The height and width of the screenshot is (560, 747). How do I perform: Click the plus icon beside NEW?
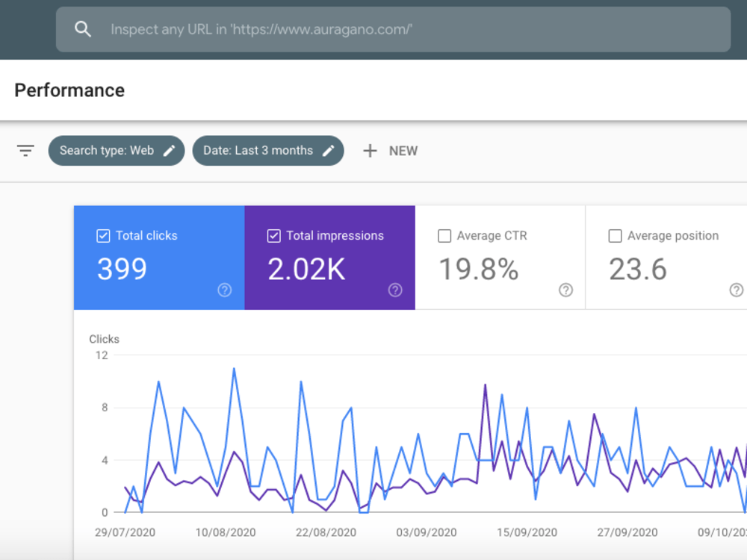tap(371, 151)
